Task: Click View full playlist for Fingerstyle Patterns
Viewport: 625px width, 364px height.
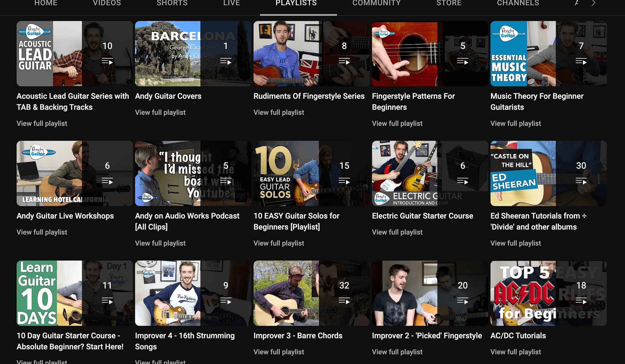Action: point(397,123)
